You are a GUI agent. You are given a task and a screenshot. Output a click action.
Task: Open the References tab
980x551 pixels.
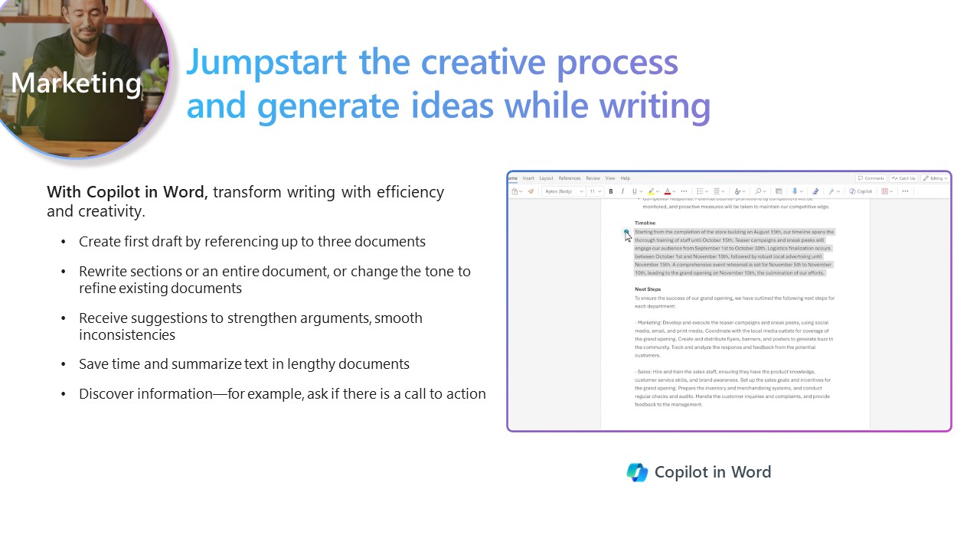[569, 178]
